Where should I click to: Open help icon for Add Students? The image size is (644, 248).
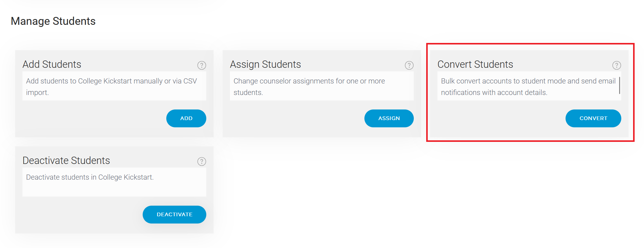click(x=202, y=65)
